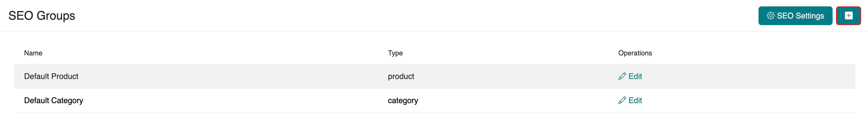868x126 pixels.
Task: Click the Name column header
Action: (33, 53)
